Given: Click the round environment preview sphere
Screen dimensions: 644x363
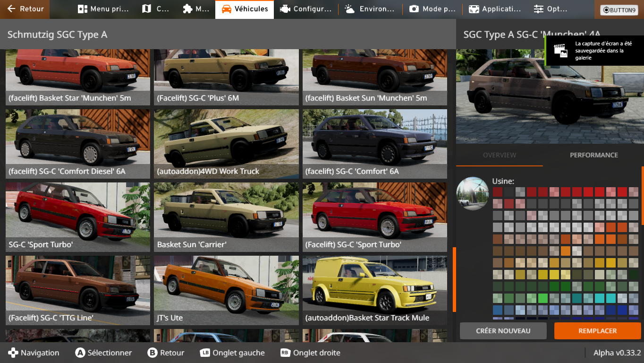Looking at the screenshot, I should tap(473, 193).
